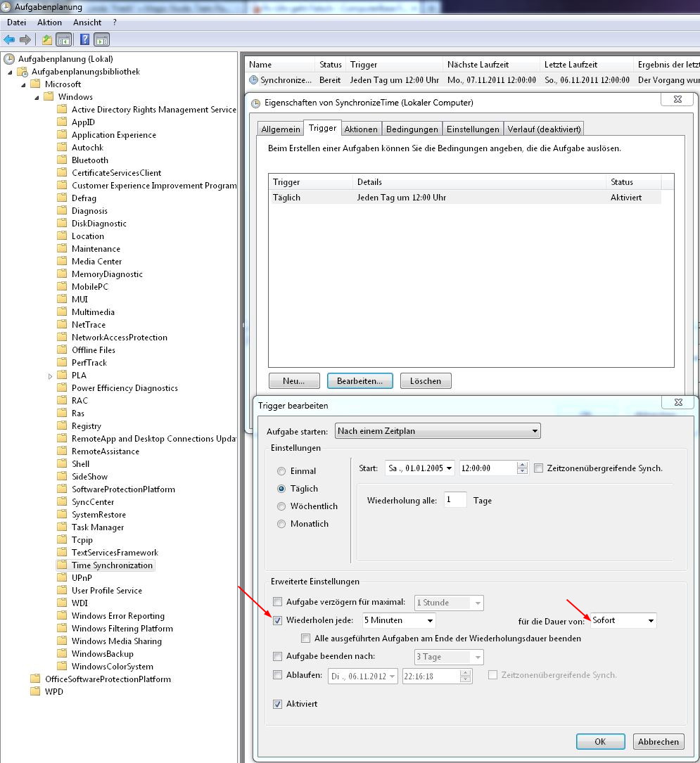Click the Maintenance folder icon

click(62, 248)
